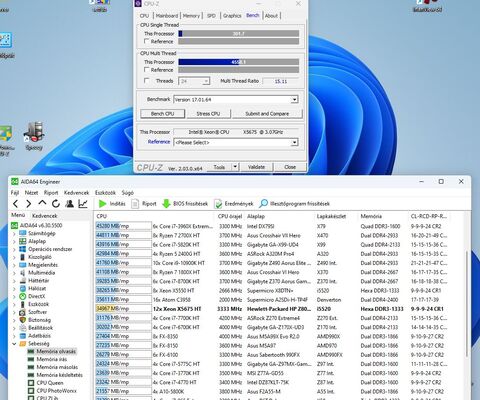The image size is (480, 400).
Task: Open Riport document icon in toolbar
Action: tap(135, 204)
